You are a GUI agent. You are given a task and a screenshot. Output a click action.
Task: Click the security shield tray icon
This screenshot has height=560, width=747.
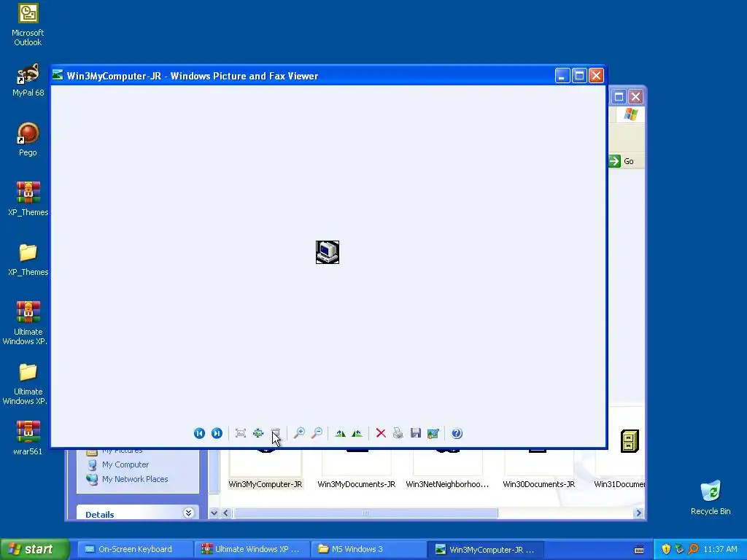(x=666, y=549)
